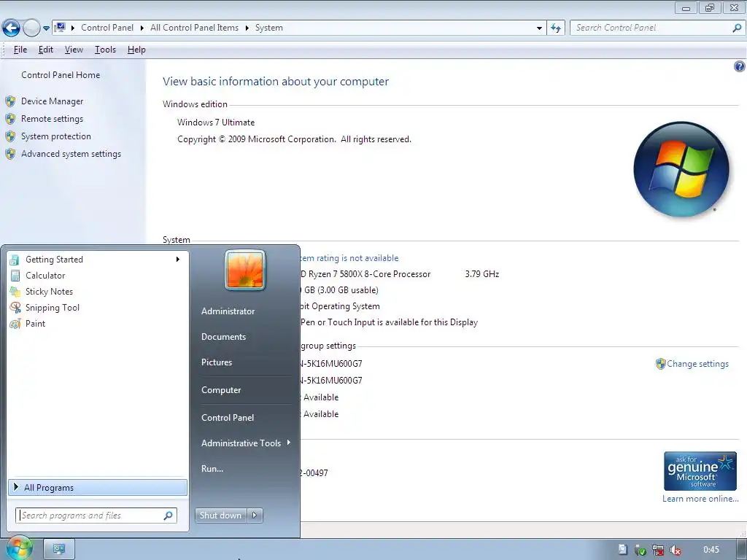Expand the arrow after All Control Panel Items

pyautogui.click(x=247, y=28)
